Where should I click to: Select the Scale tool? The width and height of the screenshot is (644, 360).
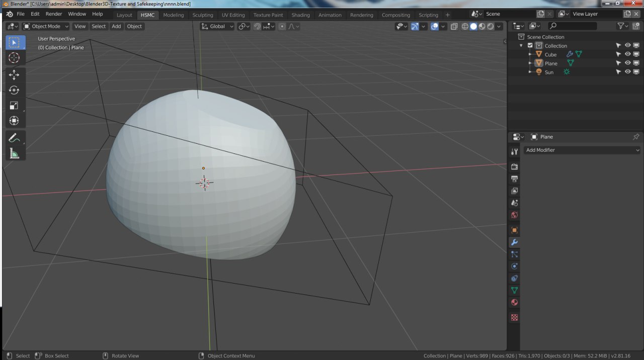14,106
